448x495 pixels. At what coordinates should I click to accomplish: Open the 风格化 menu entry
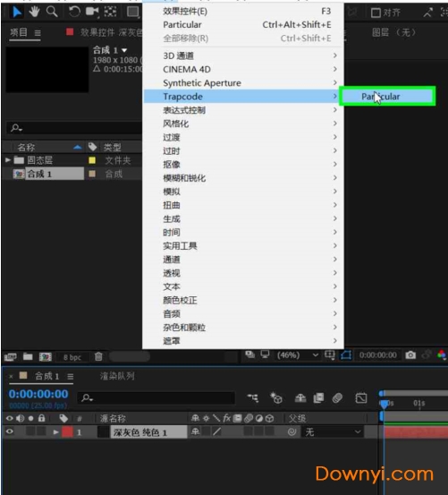click(244, 124)
